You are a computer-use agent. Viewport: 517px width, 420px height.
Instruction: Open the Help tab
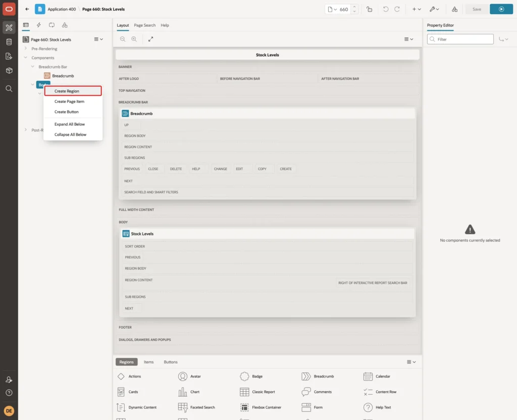tap(165, 25)
